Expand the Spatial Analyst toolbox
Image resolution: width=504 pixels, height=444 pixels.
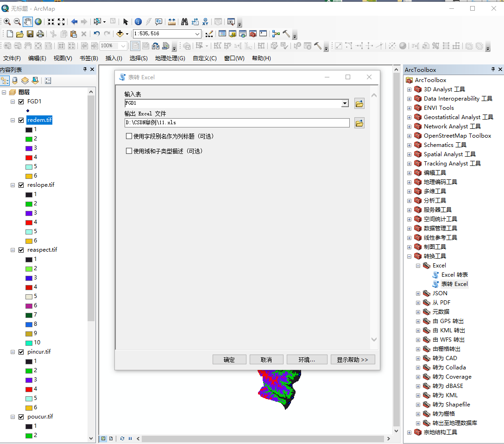pos(409,155)
